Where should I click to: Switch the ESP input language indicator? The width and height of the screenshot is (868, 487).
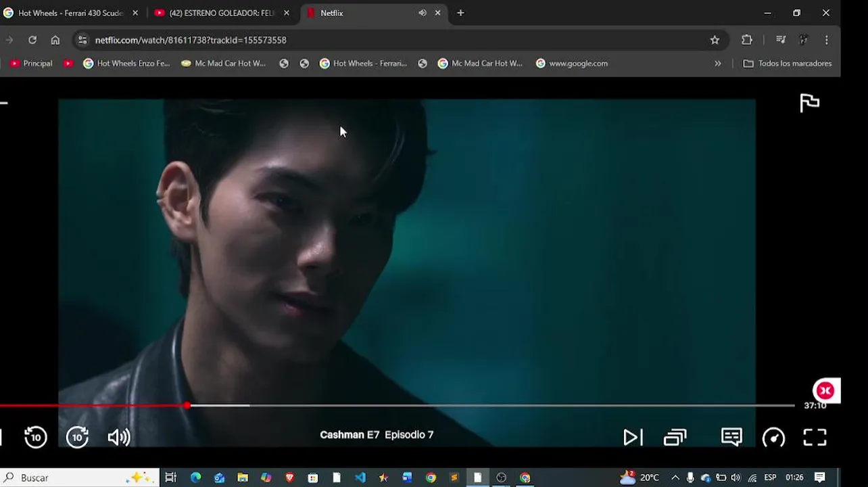(x=770, y=478)
